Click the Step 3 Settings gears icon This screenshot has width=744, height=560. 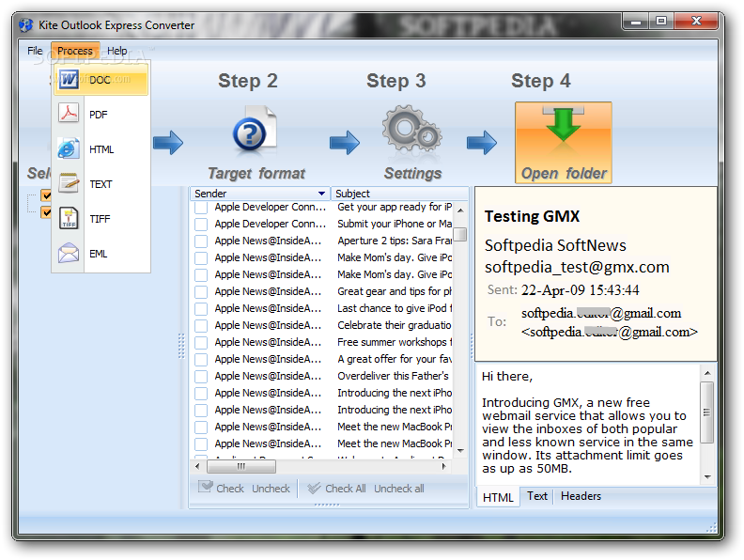411,129
